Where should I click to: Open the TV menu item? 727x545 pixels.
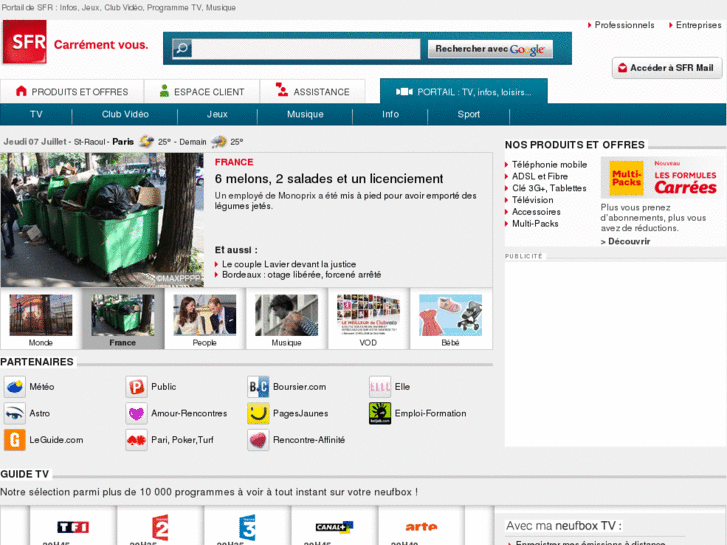pos(36,114)
